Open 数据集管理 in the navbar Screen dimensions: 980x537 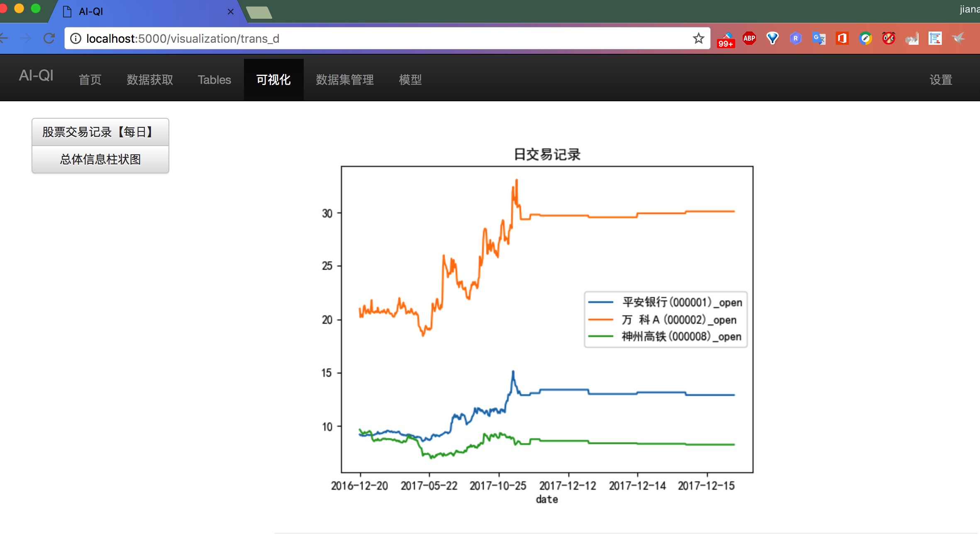[x=344, y=80]
